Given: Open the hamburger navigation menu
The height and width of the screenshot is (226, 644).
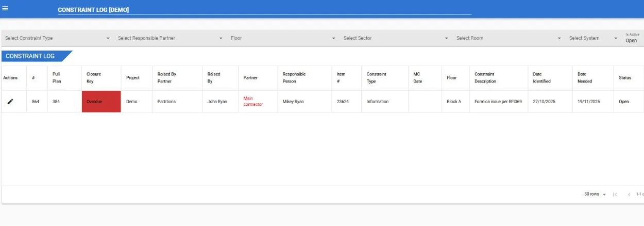Looking at the screenshot, I should (x=6, y=8).
